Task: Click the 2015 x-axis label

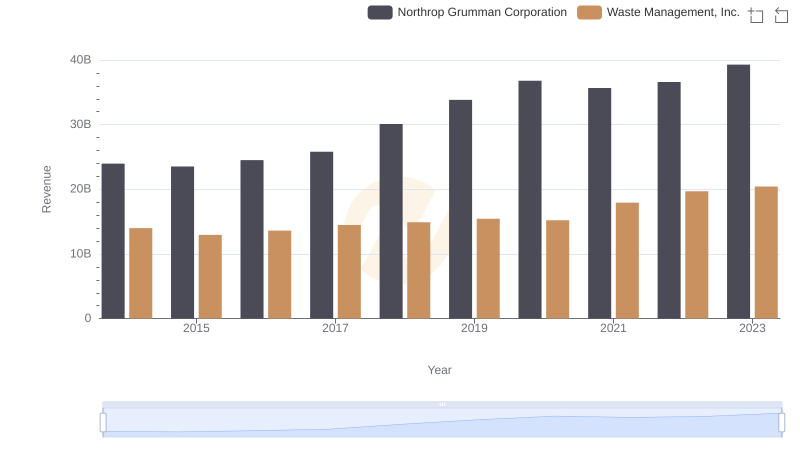Action: tap(196, 328)
